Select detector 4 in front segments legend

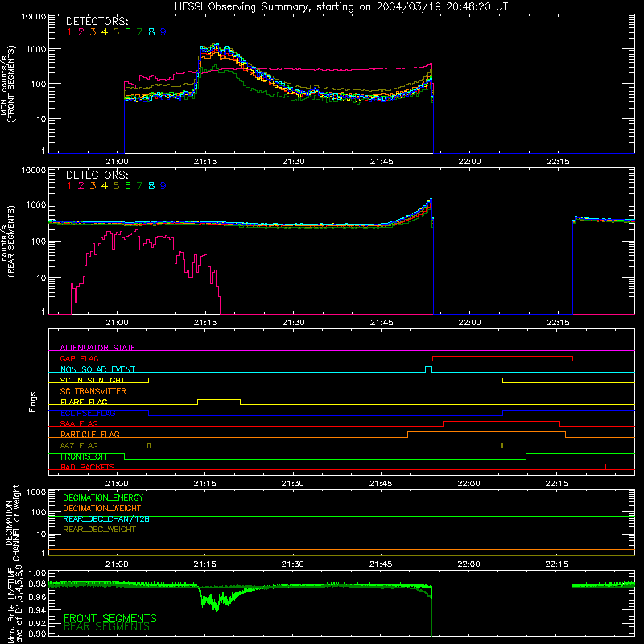[105, 32]
